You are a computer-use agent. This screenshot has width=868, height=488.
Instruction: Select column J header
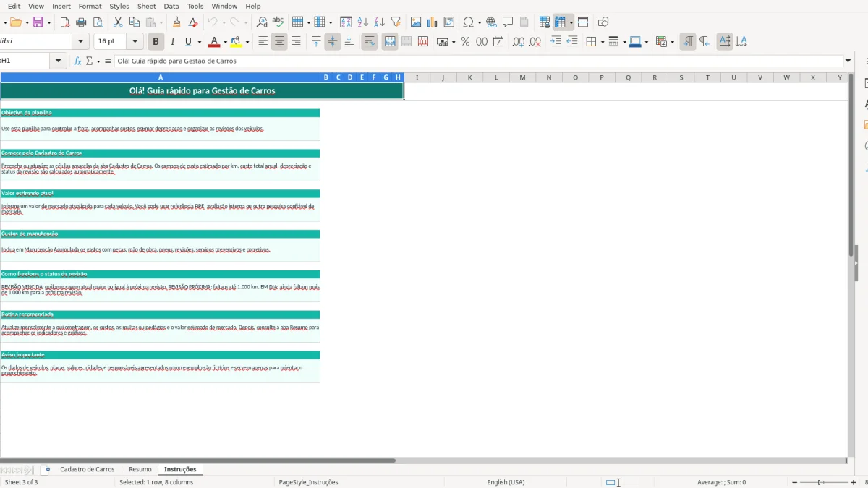point(443,77)
